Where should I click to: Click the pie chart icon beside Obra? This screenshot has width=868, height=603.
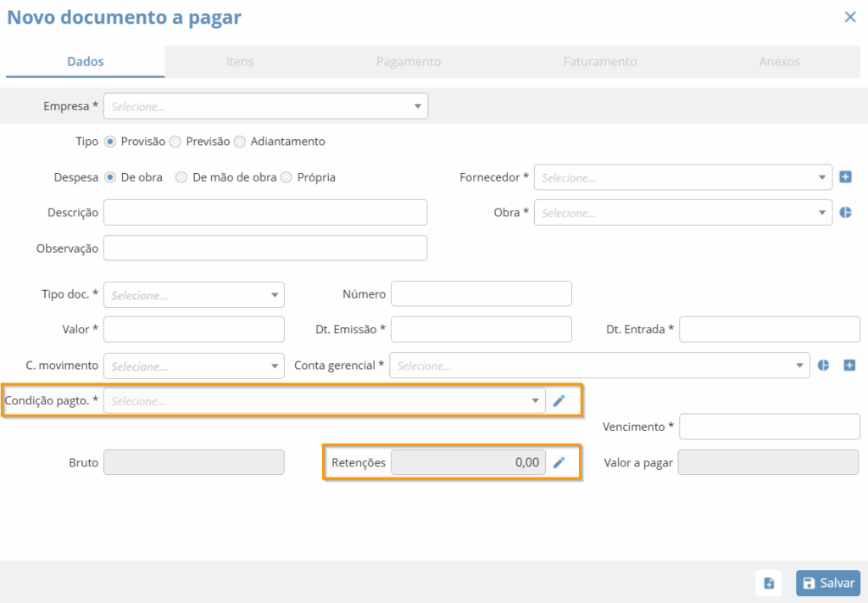coord(845,213)
